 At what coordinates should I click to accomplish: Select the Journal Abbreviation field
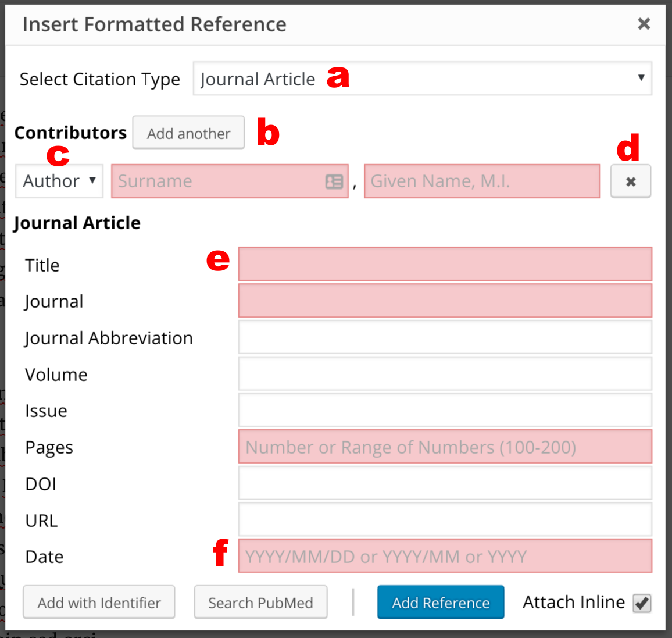point(445,337)
